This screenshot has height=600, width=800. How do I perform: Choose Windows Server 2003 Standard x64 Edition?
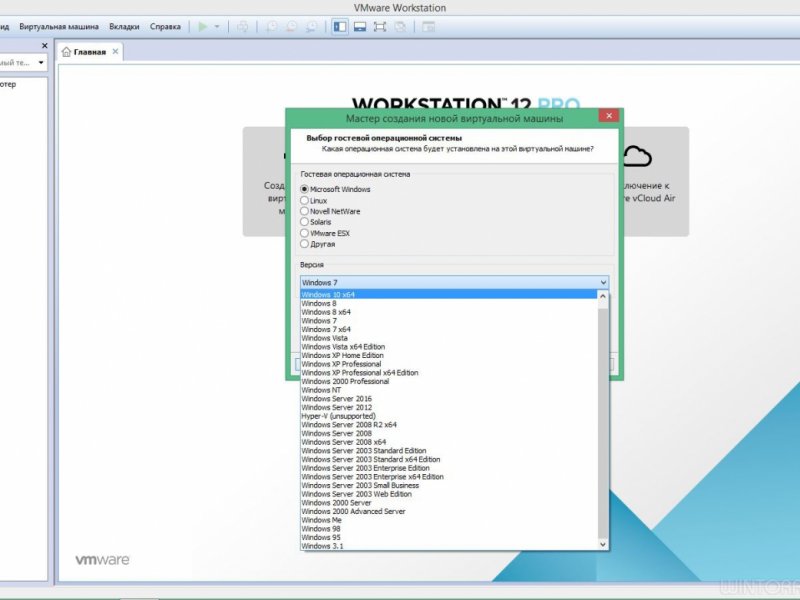click(x=448, y=459)
